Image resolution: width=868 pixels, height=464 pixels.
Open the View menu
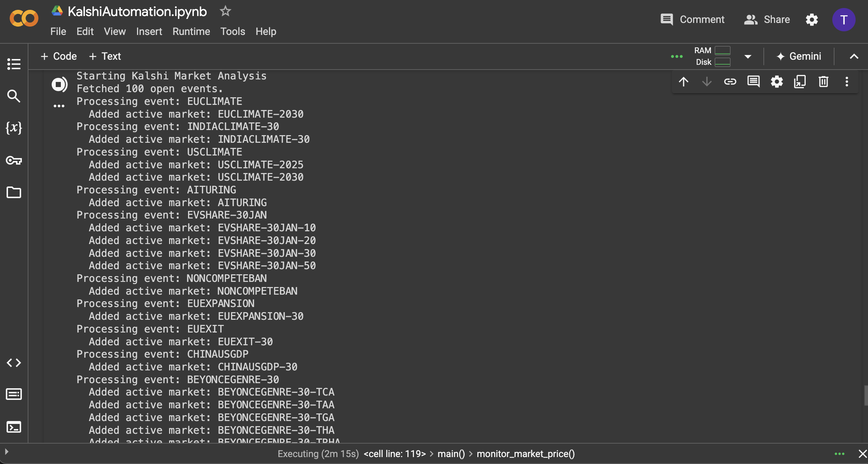point(115,31)
